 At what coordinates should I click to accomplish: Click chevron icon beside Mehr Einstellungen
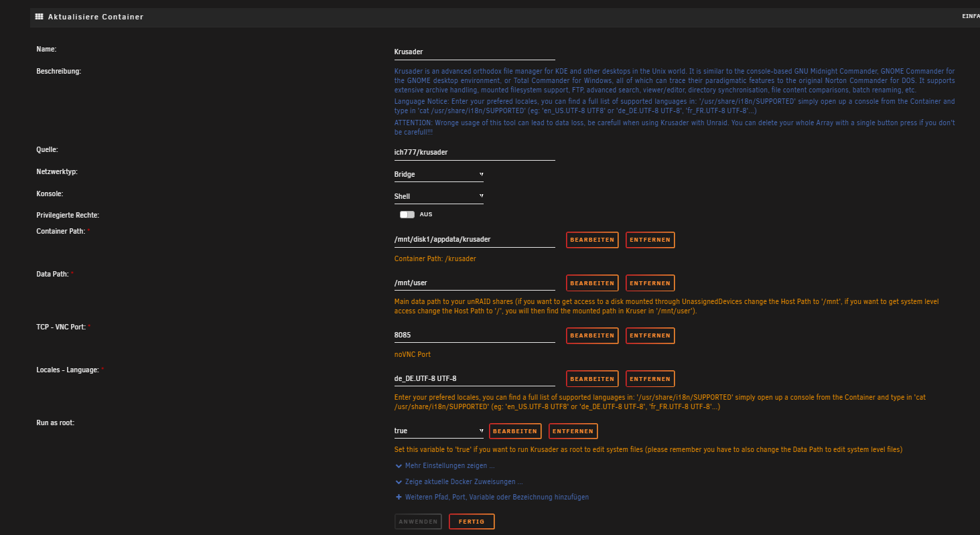click(399, 465)
